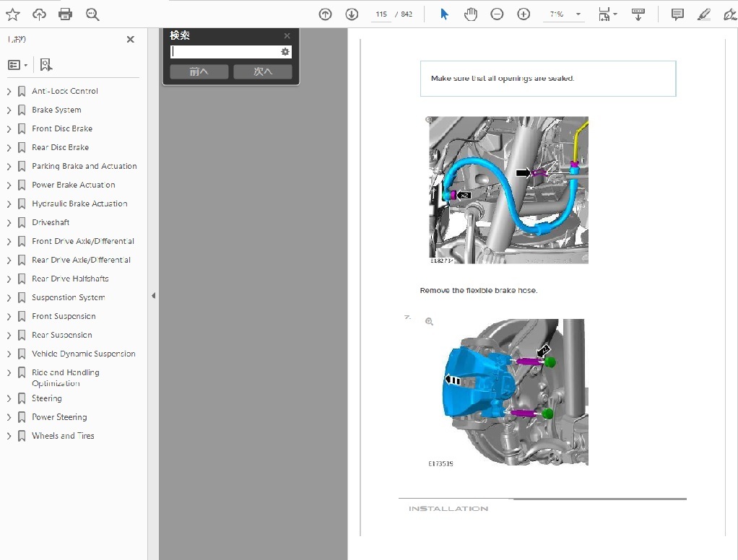Click the zoom out minus button

coord(497,14)
